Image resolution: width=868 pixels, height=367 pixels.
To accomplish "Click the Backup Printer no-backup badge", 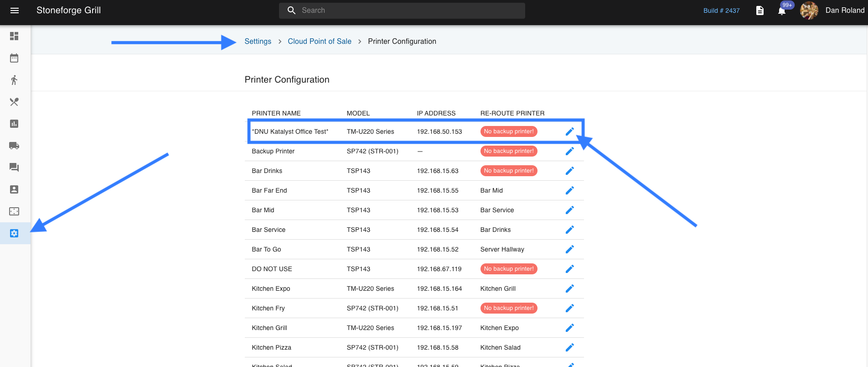I will [508, 151].
